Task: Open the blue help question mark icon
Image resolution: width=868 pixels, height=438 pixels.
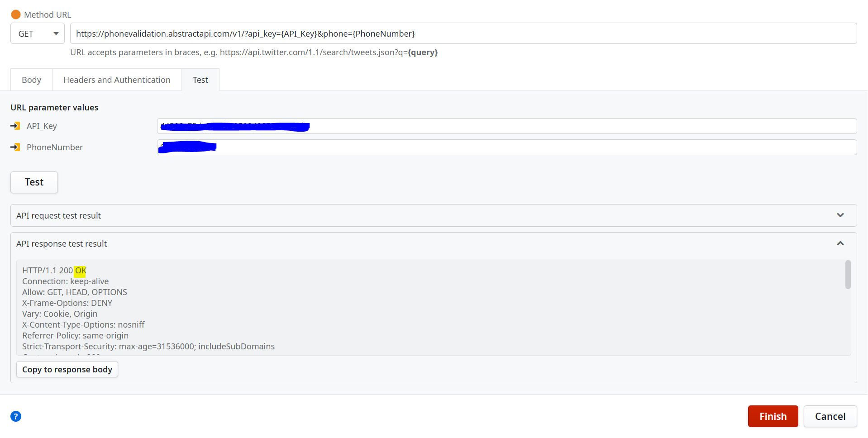Action: coord(16,416)
